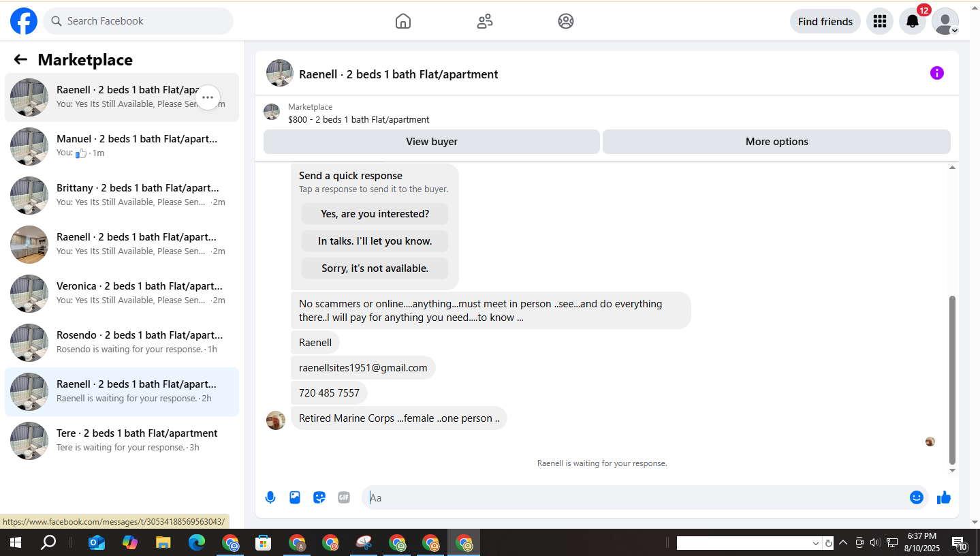The width and height of the screenshot is (980, 556).
Task: Open the emoji picker smiley
Action: pos(917,497)
